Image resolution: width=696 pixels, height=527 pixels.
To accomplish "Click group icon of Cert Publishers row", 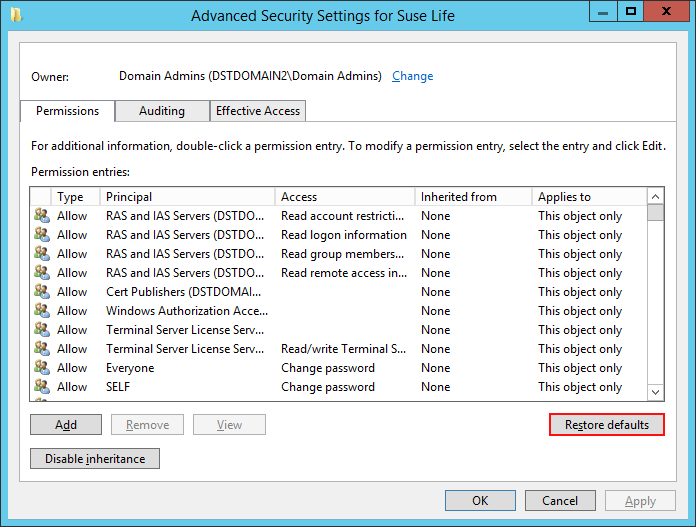I will [x=42, y=292].
